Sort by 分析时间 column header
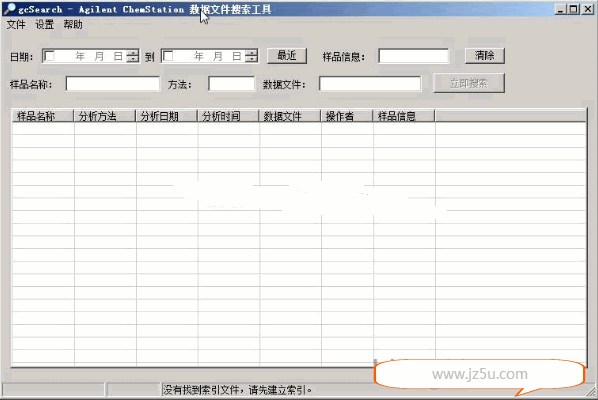598x400 pixels. pos(228,116)
